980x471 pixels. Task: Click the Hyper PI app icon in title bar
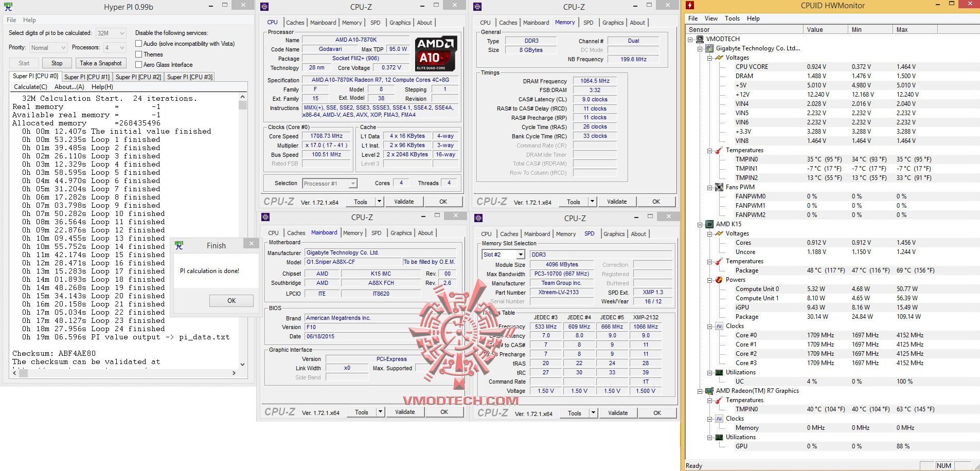pyautogui.click(x=8, y=7)
